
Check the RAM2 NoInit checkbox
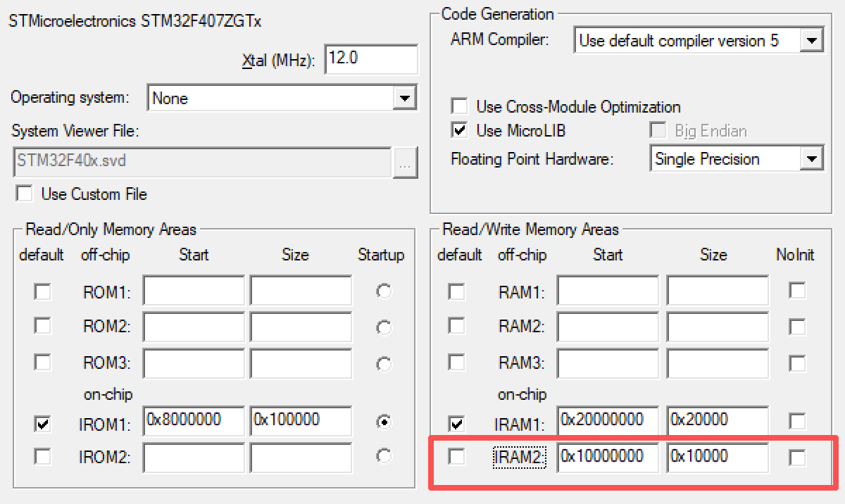coord(797,327)
